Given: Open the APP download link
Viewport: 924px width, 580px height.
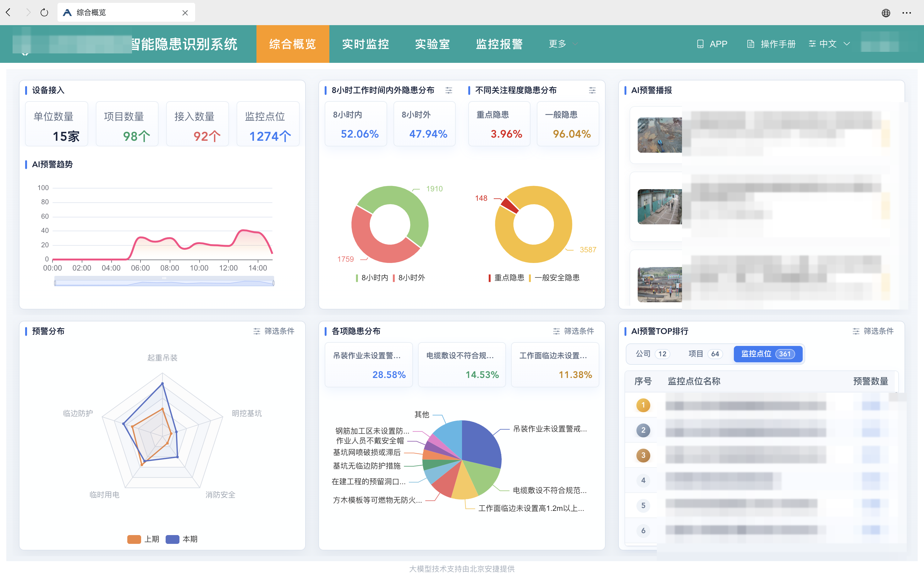Looking at the screenshot, I should tap(712, 44).
